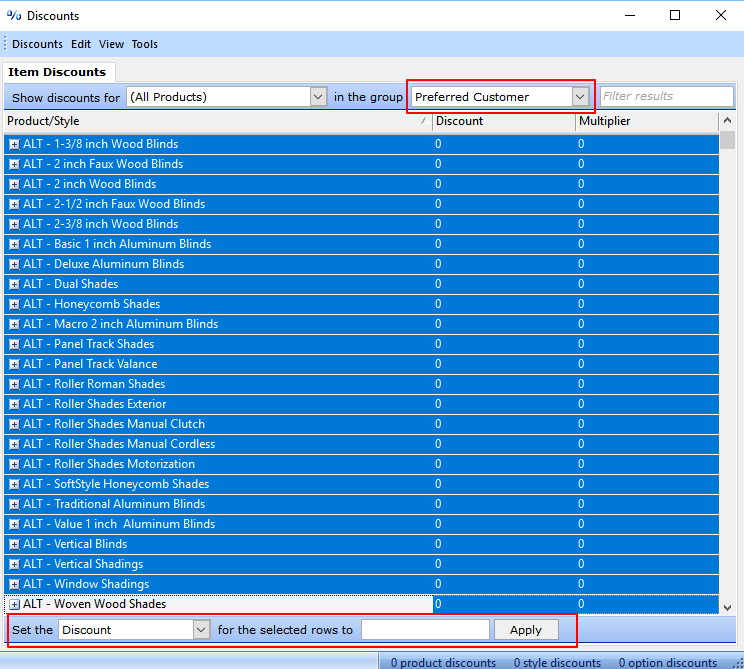The width and height of the screenshot is (744, 669).
Task: Open the Discounts menu
Action: pyautogui.click(x=37, y=44)
